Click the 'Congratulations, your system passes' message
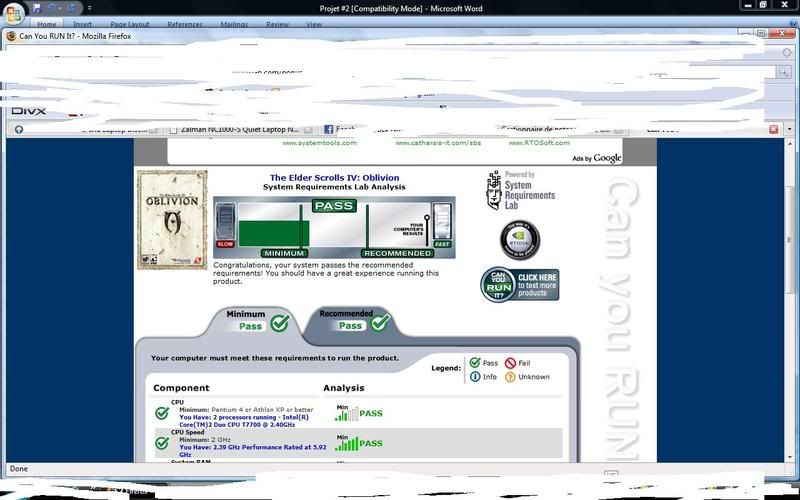 (326, 273)
